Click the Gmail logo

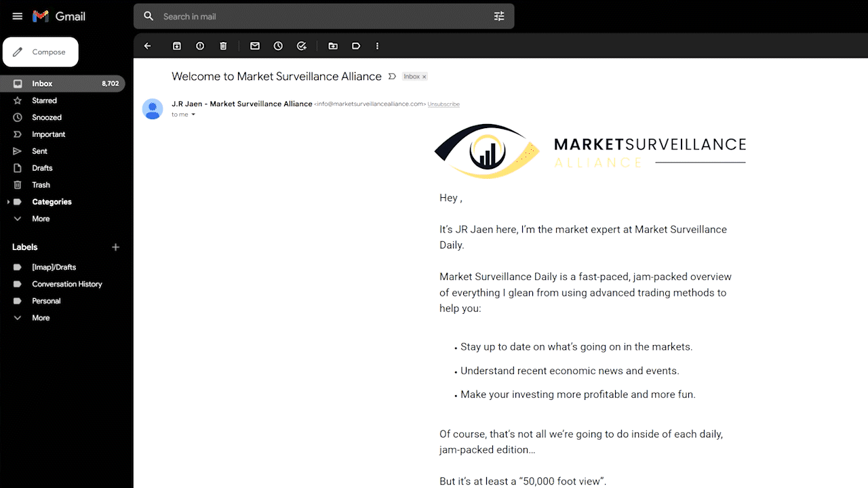tap(60, 16)
